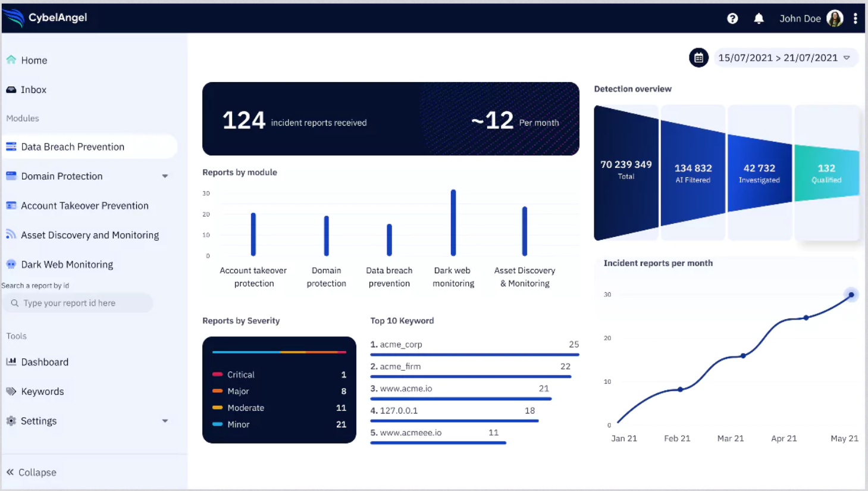Open the Dashboard tool

tap(45, 362)
